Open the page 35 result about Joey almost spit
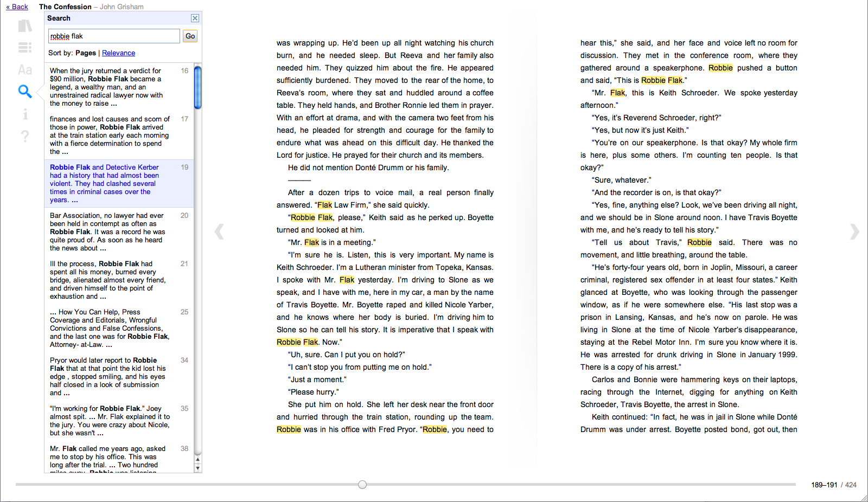The width and height of the screenshot is (868, 502). tap(119, 421)
